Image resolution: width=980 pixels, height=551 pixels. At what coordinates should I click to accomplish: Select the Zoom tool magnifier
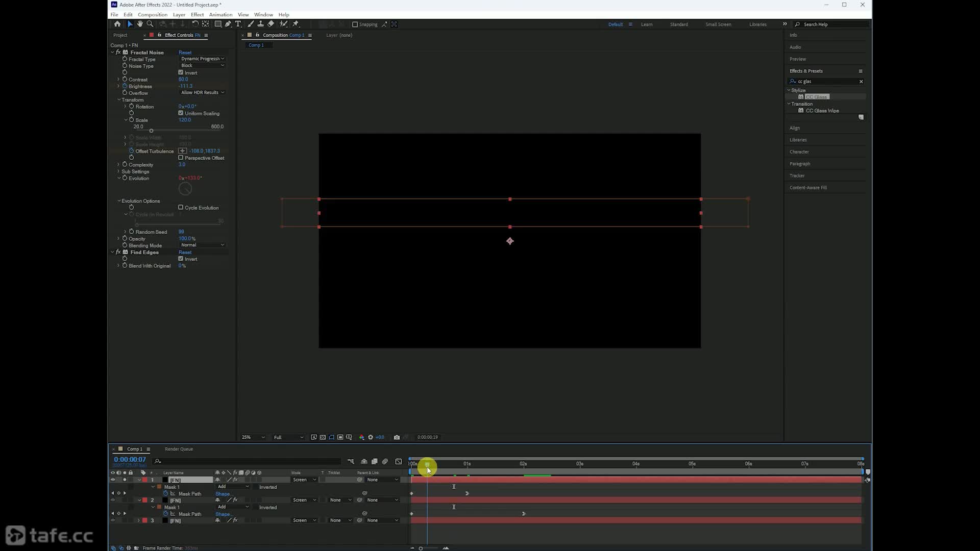(x=150, y=24)
